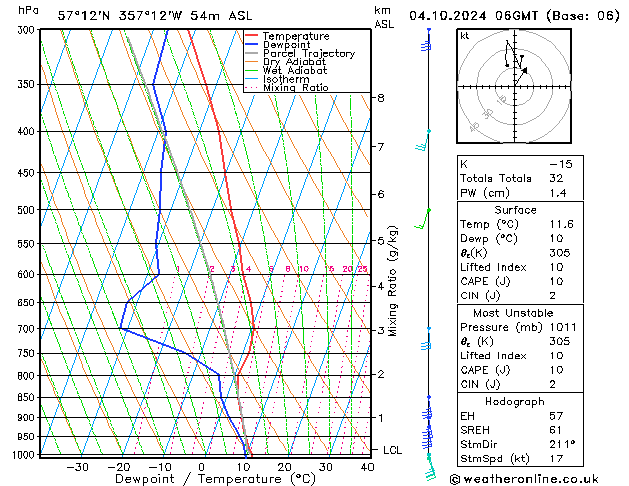Click the gray Parcel Trajectory legend swatch
This screenshot has width=629, height=486.
(252, 53)
